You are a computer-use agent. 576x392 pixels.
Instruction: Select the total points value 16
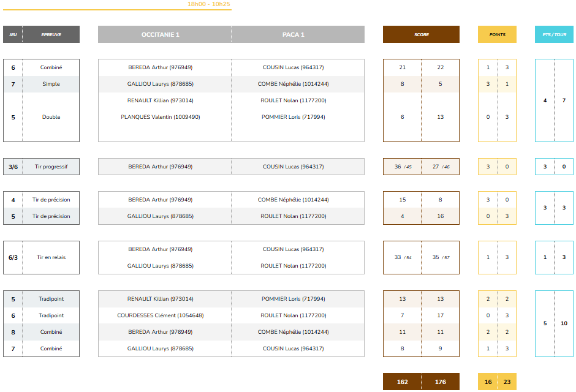pyautogui.click(x=488, y=382)
